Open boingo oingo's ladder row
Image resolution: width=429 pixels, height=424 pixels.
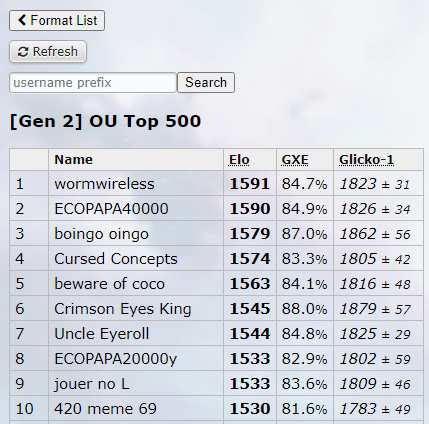(x=101, y=234)
